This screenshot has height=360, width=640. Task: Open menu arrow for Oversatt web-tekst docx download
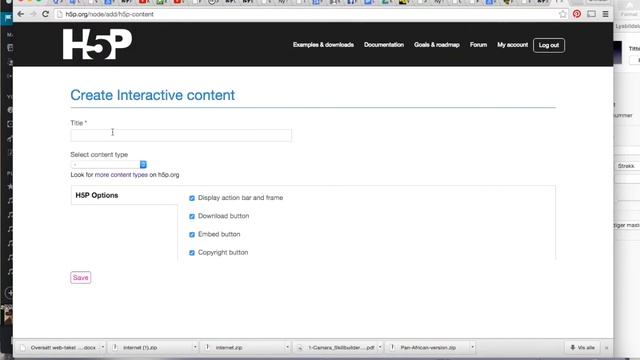[x=102, y=347]
